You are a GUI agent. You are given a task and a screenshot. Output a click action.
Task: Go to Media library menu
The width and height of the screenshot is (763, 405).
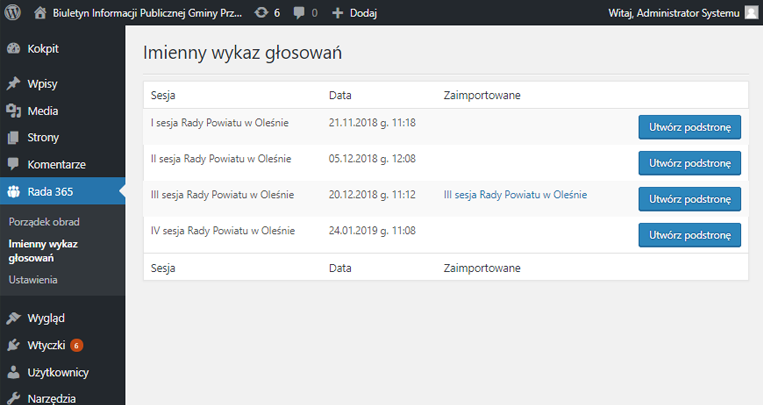tap(42, 111)
